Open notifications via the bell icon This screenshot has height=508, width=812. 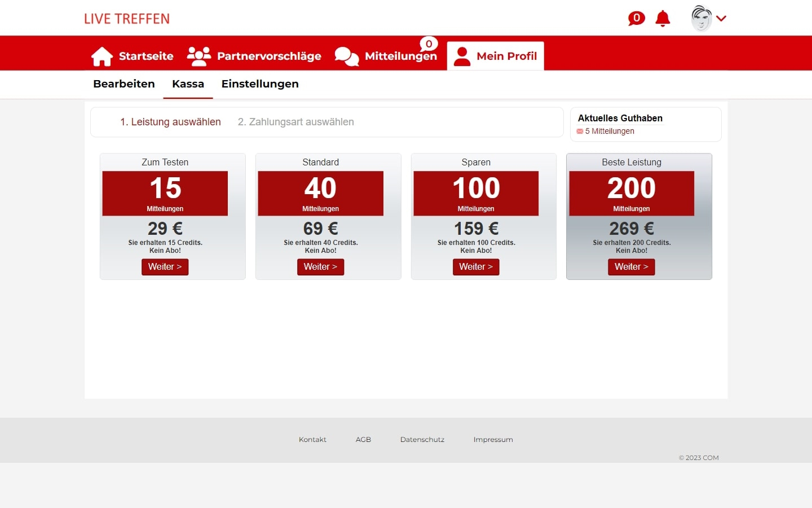click(662, 18)
